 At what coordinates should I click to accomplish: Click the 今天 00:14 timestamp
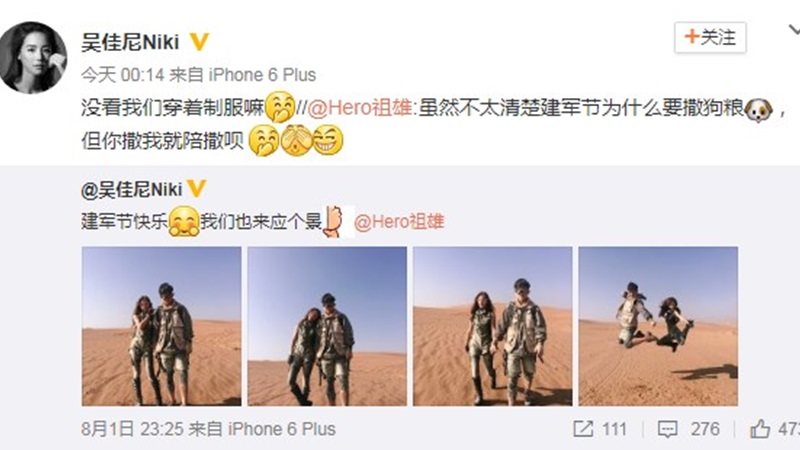click(x=122, y=75)
